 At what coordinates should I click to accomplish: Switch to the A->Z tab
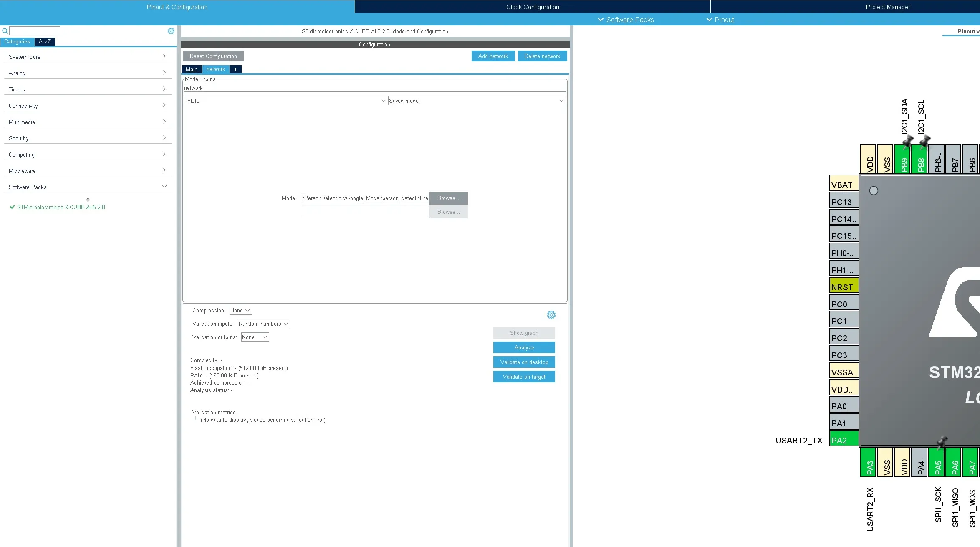(45, 42)
